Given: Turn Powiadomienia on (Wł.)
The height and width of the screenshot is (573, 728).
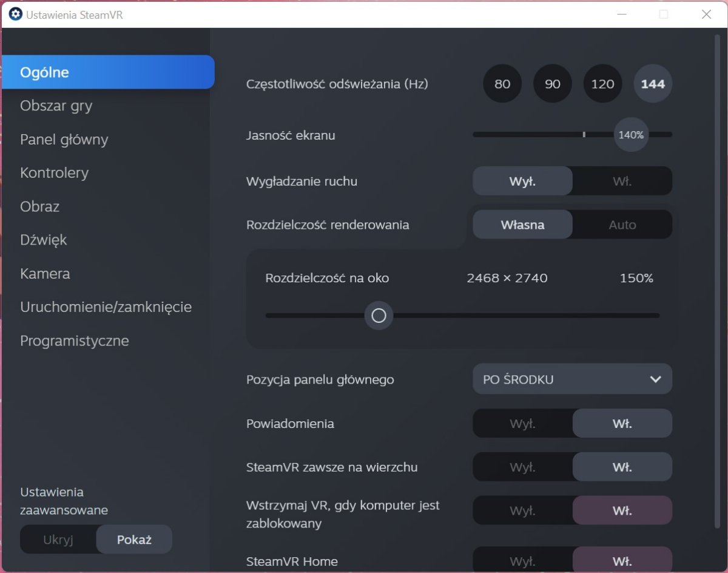Looking at the screenshot, I should click(622, 424).
